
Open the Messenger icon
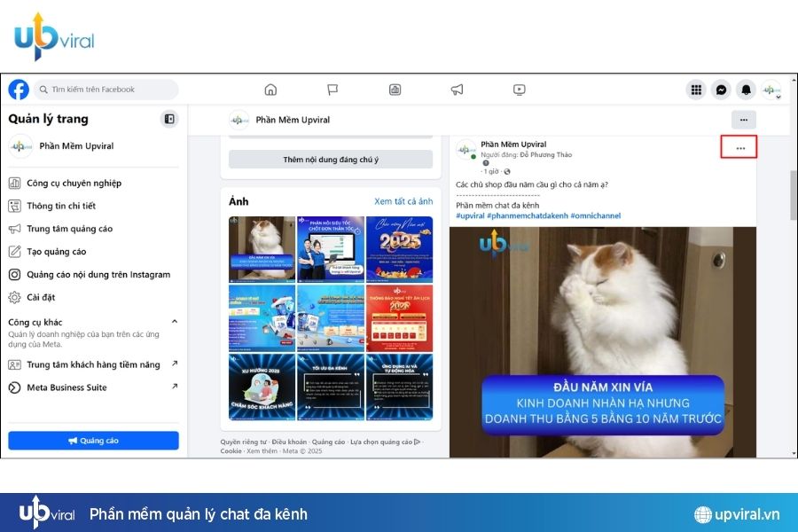[721, 90]
